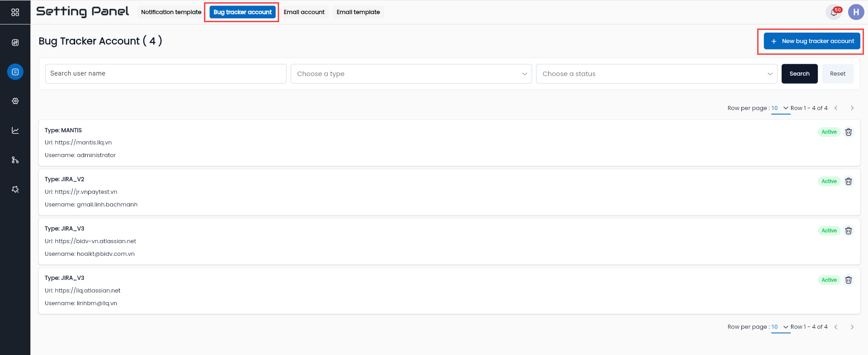Switch to Email account tab

click(304, 12)
